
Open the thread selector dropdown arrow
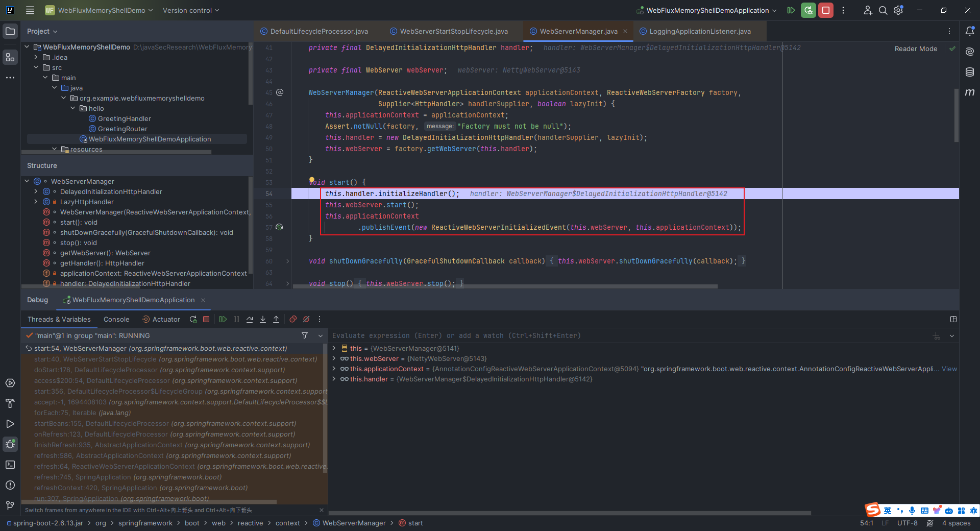(321, 335)
